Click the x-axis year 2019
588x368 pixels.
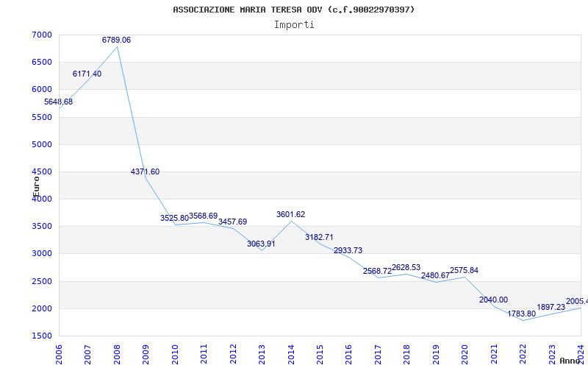point(436,354)
